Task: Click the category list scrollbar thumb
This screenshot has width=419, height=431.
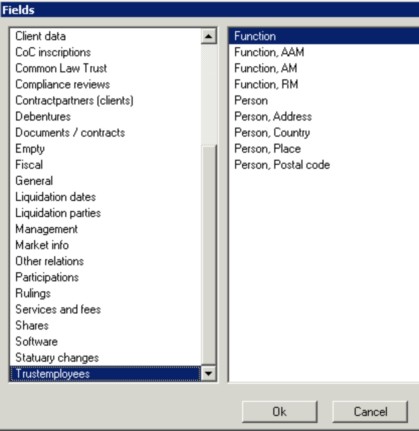Action: point(209,255)
